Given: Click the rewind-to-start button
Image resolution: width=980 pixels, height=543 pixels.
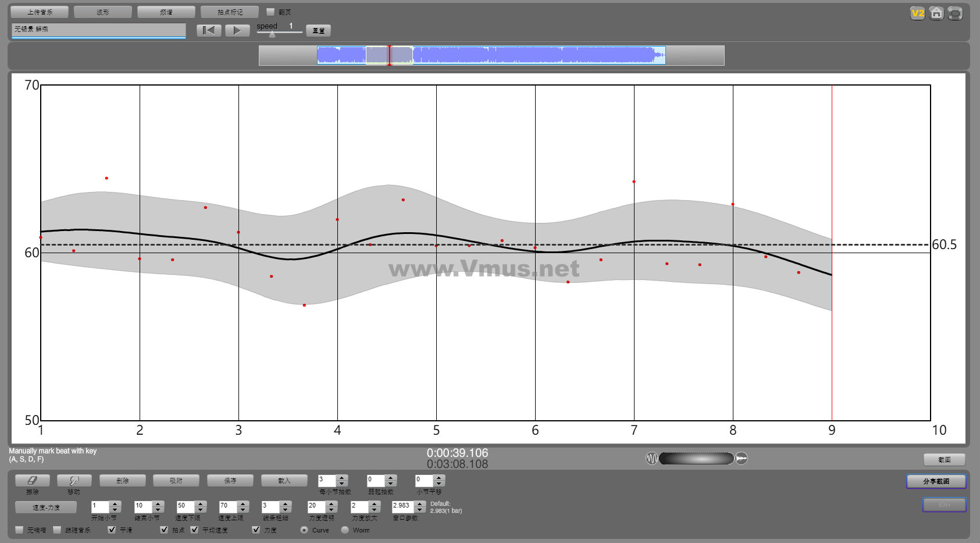Looking at the screenshot, I should (209, 31).
